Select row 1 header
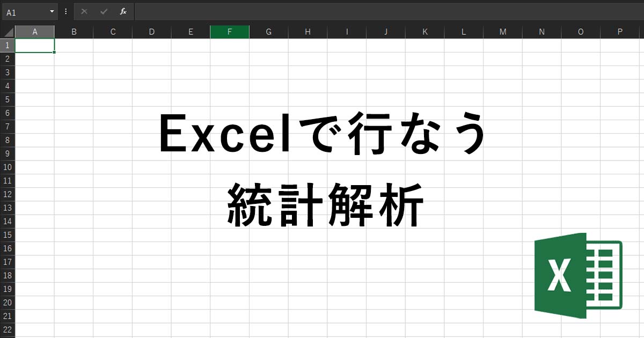644x338 pixels. [8, 46]
